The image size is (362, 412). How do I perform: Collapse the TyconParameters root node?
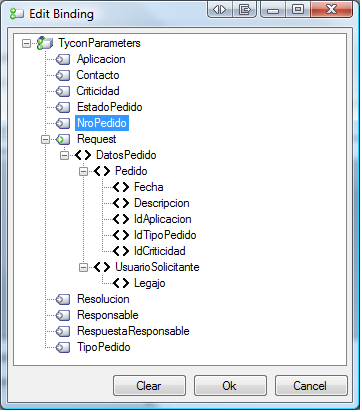click(26, 43)
